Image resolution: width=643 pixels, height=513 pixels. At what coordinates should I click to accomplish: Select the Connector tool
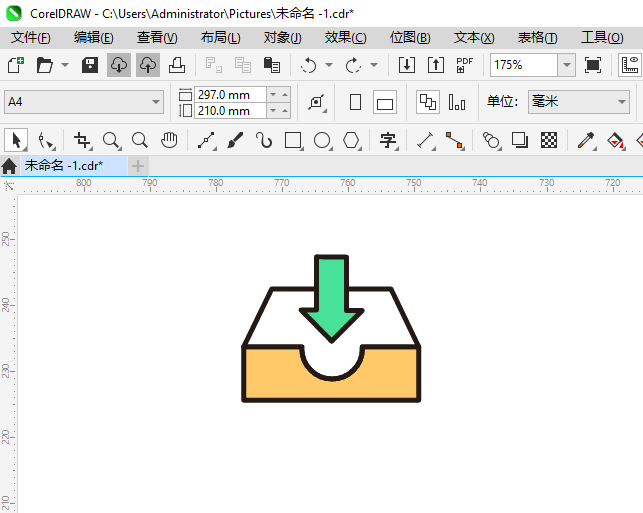[x=455, y=140]
